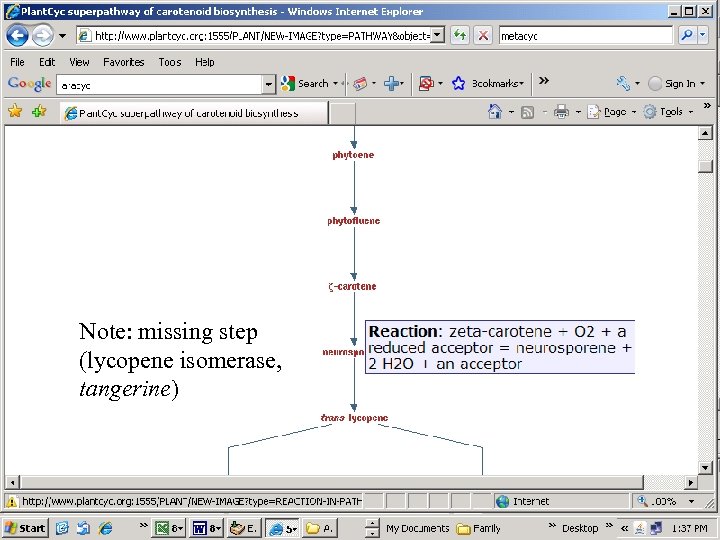Open the View menu

[79, 62]
